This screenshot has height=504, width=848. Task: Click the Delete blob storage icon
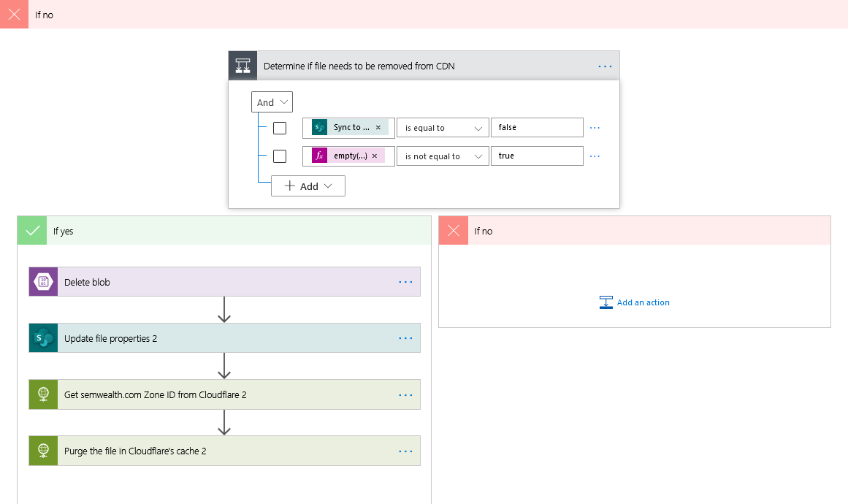[x=43, y=282]
